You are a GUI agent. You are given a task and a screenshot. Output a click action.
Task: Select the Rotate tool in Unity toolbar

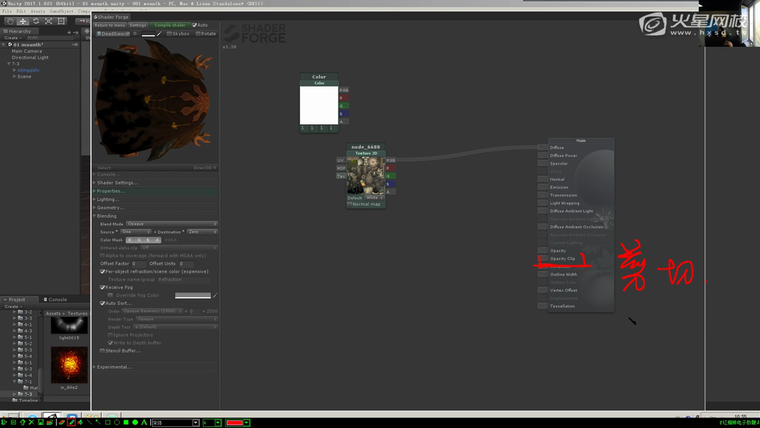point(37,21)
